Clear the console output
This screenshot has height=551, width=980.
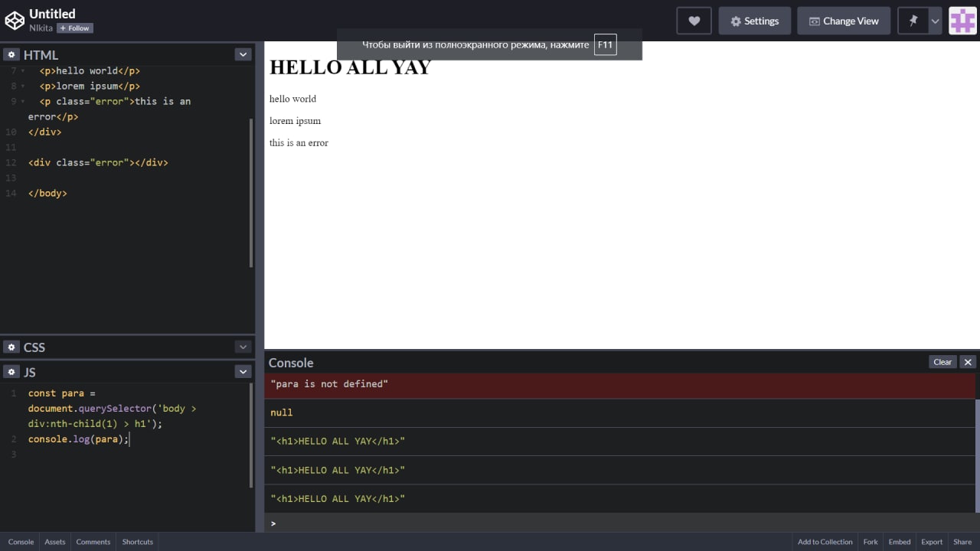coord(942,362)
